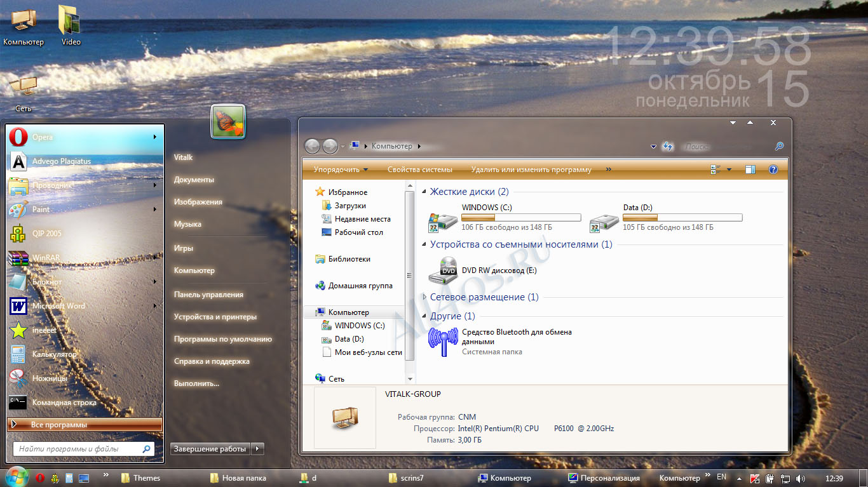This screenshot has width=868, height=487.
Task: Launch Ножницы snipping tool
Action: pyautogui.click(x=85, y=378)
